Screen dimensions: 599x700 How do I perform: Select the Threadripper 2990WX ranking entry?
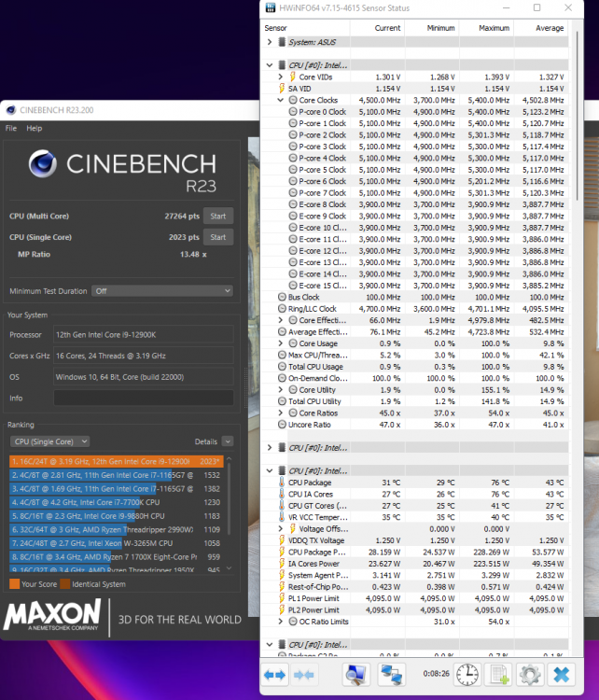[x=116, y=529]
